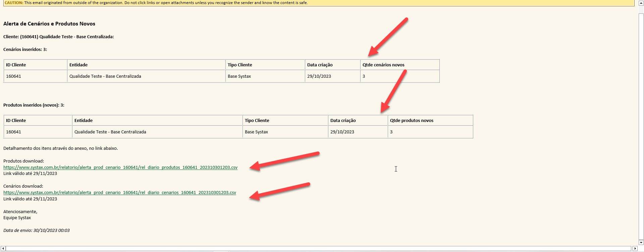
Task: Click the 'Equipe Systax' signature
Action: 17,217
